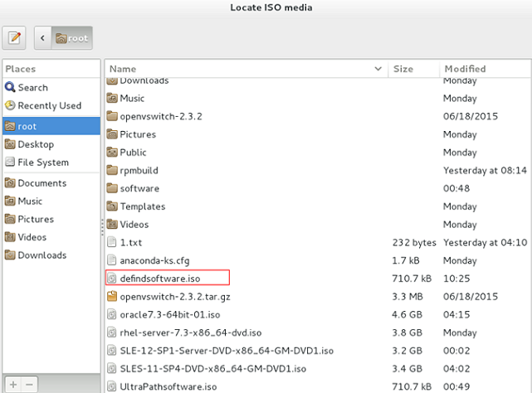Sort files by Modified column header
The width and height of the screenshot is (532, 393).
point(465,69)
